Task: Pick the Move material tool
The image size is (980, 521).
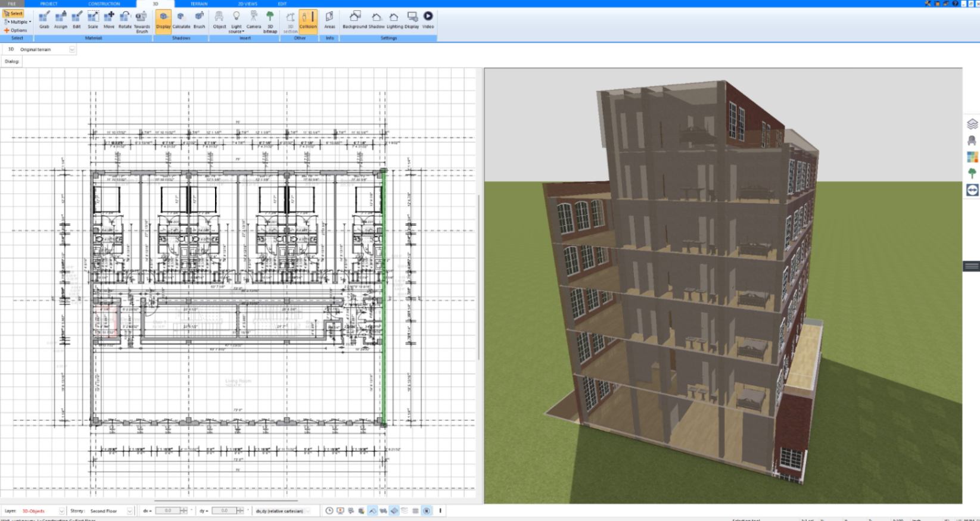Action: tap(109, 20)
